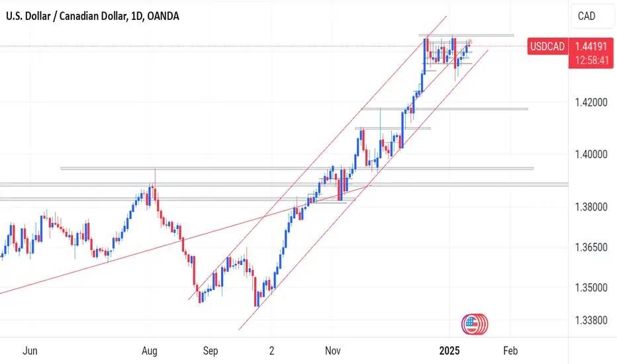Click the 1.35000 price axis label
Screen dimensions: 617x364
591,288
